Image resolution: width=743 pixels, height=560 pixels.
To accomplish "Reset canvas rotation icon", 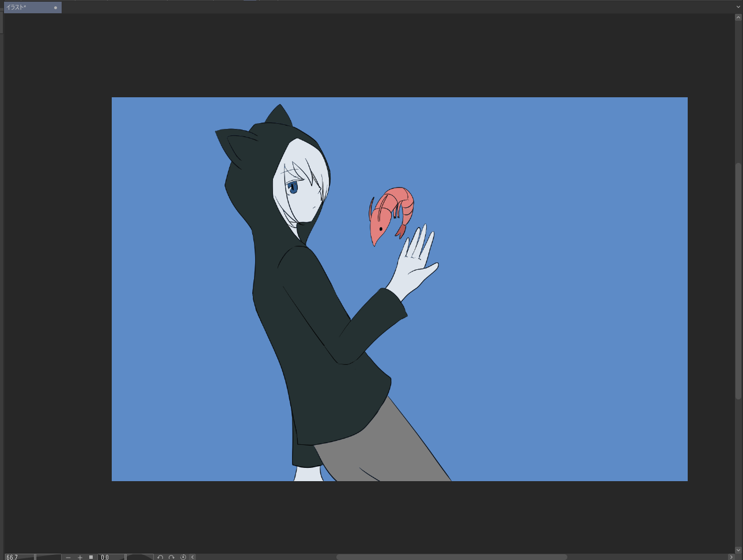I will (183, 557).
